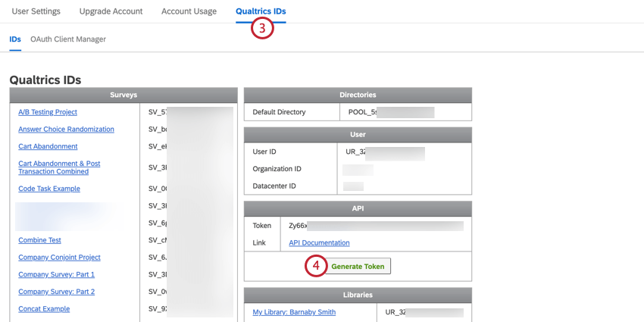Open the User Settings tab

(36, 11)
